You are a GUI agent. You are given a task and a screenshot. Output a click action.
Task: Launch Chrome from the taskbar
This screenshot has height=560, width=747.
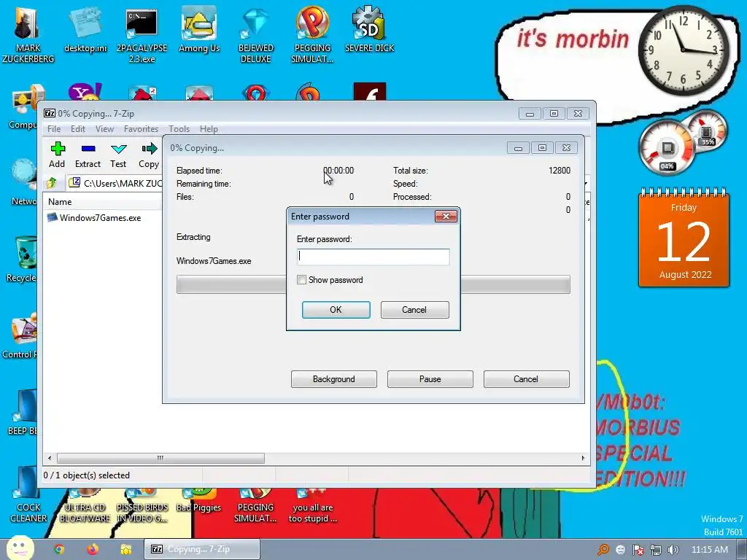pos(58,550)
